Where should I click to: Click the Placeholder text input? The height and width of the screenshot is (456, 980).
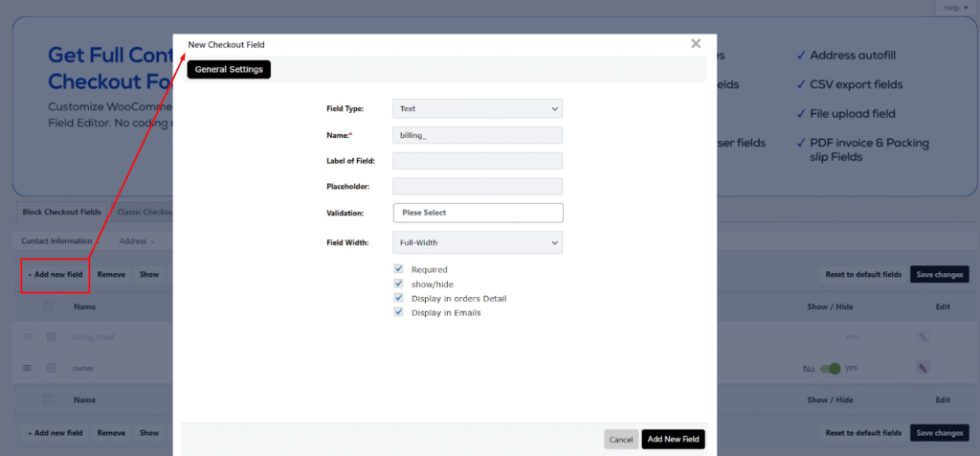(478, 187)
